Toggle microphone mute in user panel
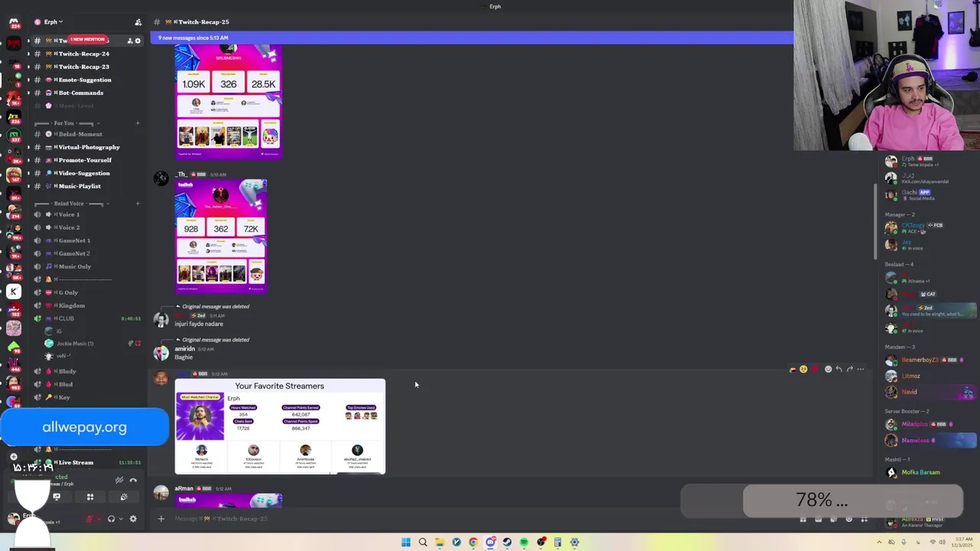Viewport: 980px width, 551px height. pyautogui.click(x=90, y=519)
